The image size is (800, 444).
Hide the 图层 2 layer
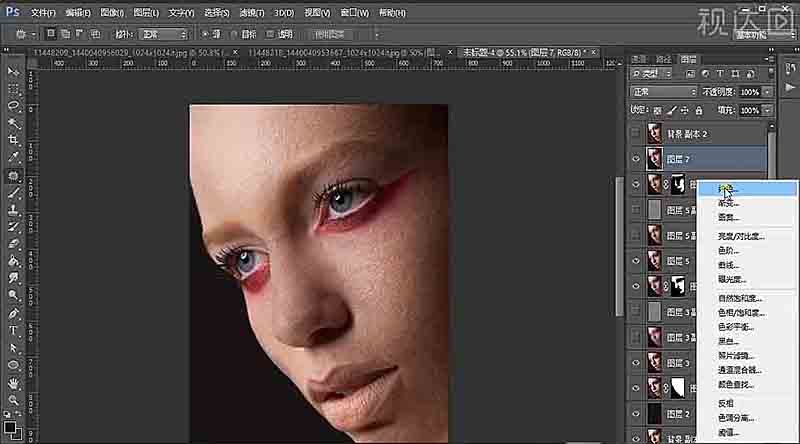(x=636, y=414)
